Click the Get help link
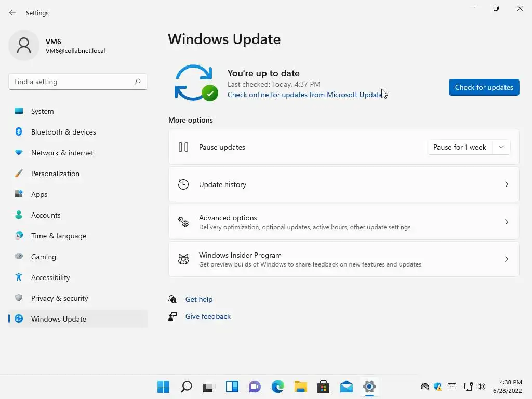The image size is (532, 399). [199, 299]
